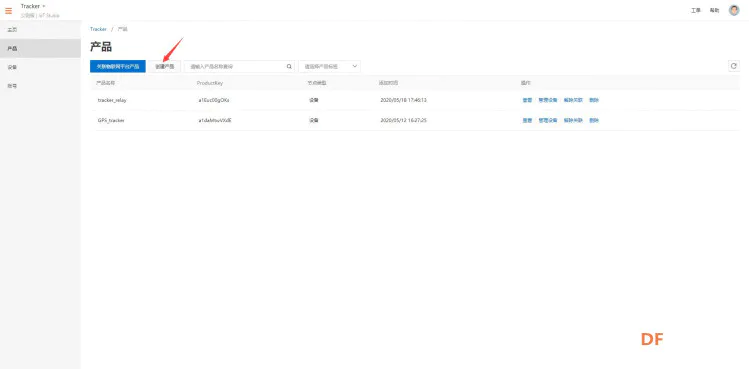Go to 主页 in the sidebar

[x=12, y=30]
